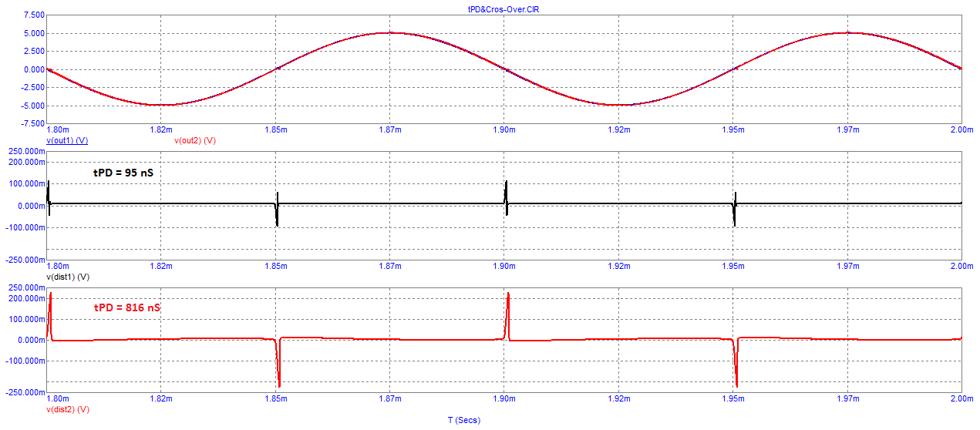
Task: Click -100.000m y-axis value of dist2 plot
Action: [24, 361]
